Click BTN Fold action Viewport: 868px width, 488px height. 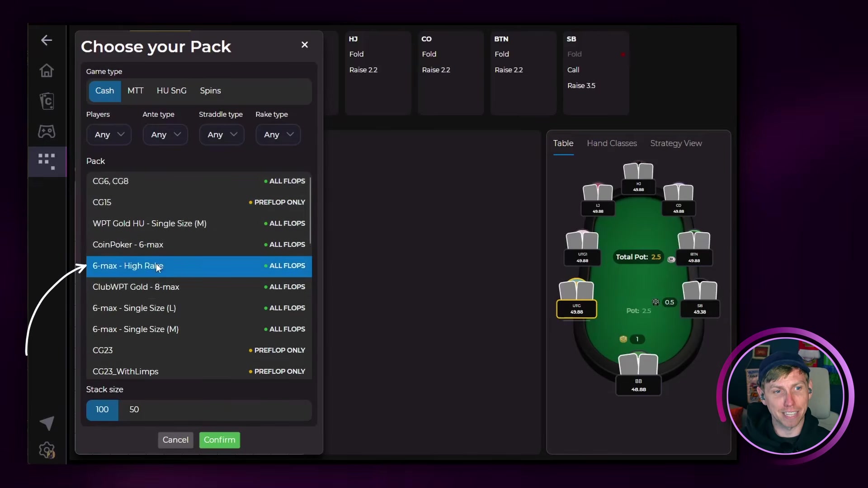click(502, 54)
